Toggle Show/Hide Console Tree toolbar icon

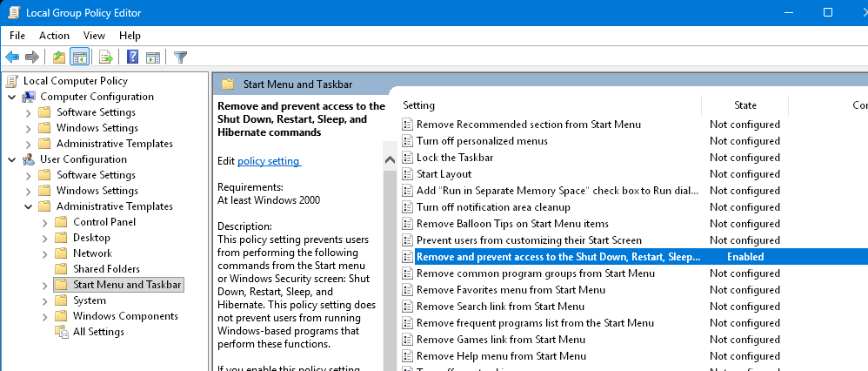click(79, 57)
